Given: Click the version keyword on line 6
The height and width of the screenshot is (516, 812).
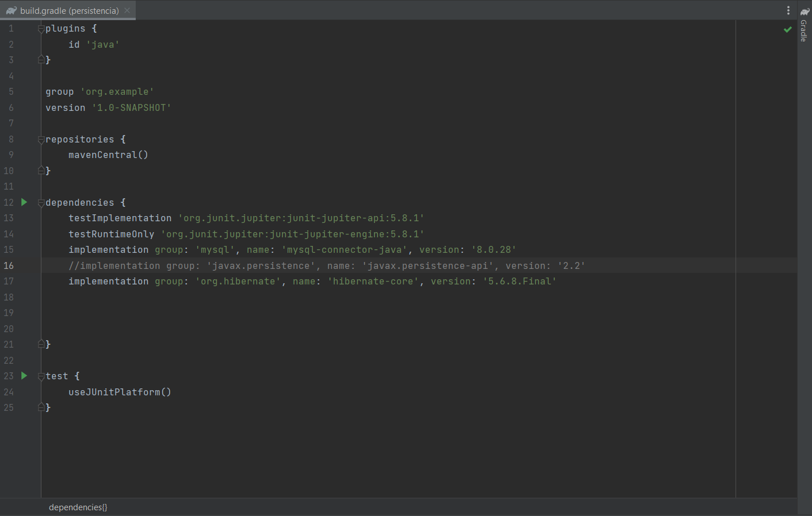Looking at the screenshot, I should pos(66,107).
